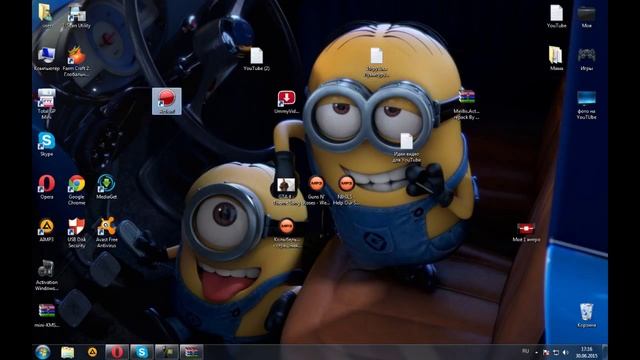
Task: Open Windows Explorer from taskbar
Action: click(x=67, y=352)
